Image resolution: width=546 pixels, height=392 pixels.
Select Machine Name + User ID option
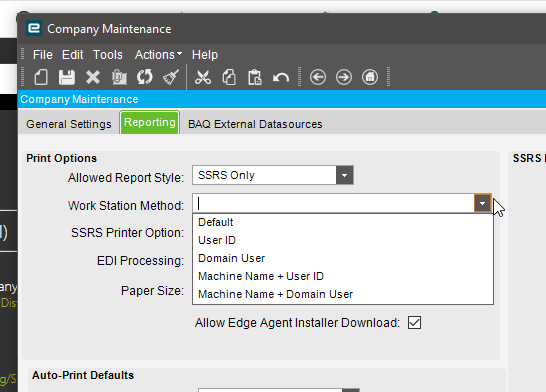tap(343, 276)
